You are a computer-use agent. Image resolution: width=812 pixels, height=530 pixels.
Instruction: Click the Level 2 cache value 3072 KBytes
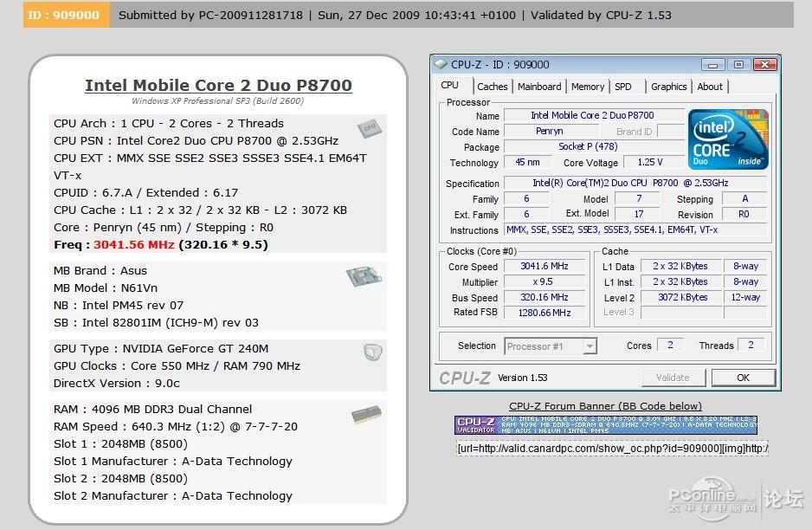681,297
